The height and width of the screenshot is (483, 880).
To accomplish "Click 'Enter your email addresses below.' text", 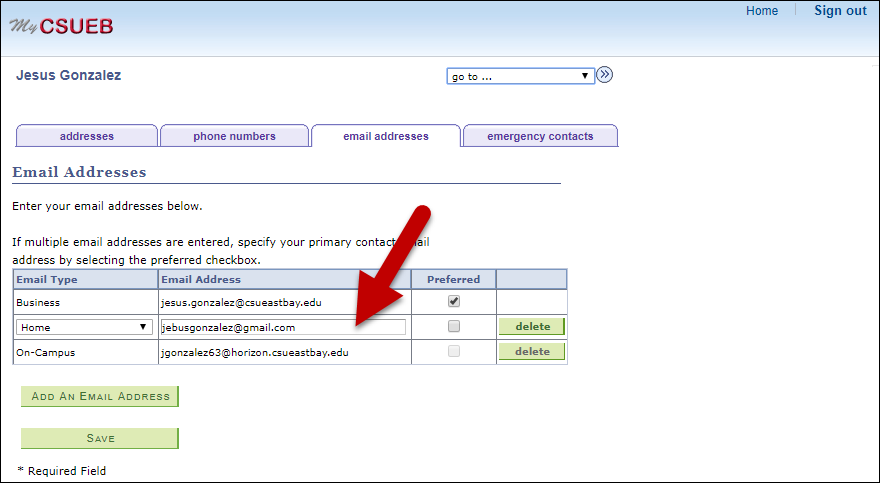I will pos(107,206).
